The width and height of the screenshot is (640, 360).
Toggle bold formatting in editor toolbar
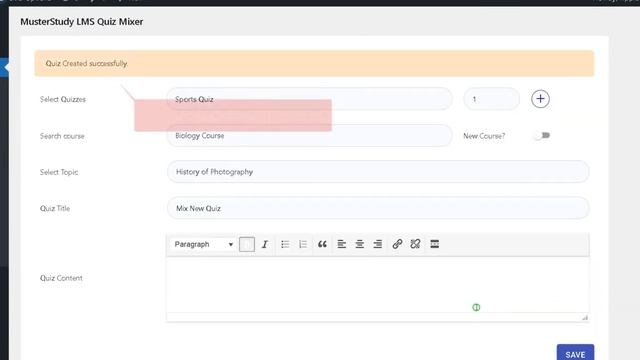point(247,244)
